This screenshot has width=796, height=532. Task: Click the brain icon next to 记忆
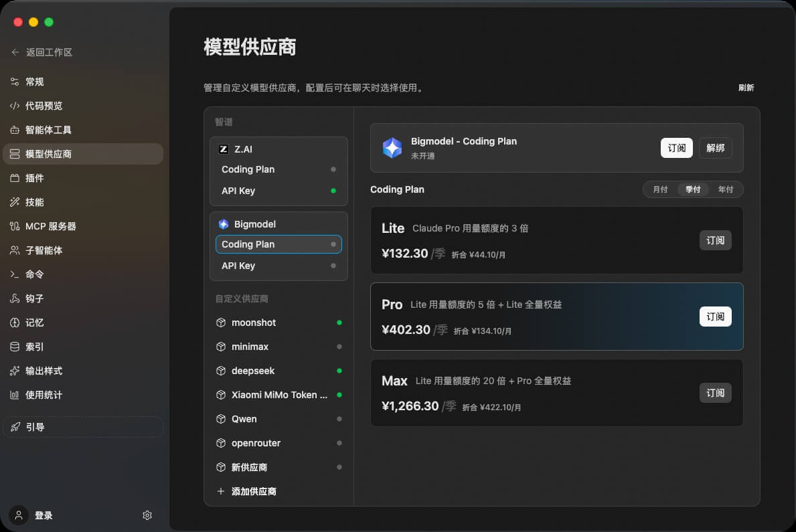tap(15, 323)
